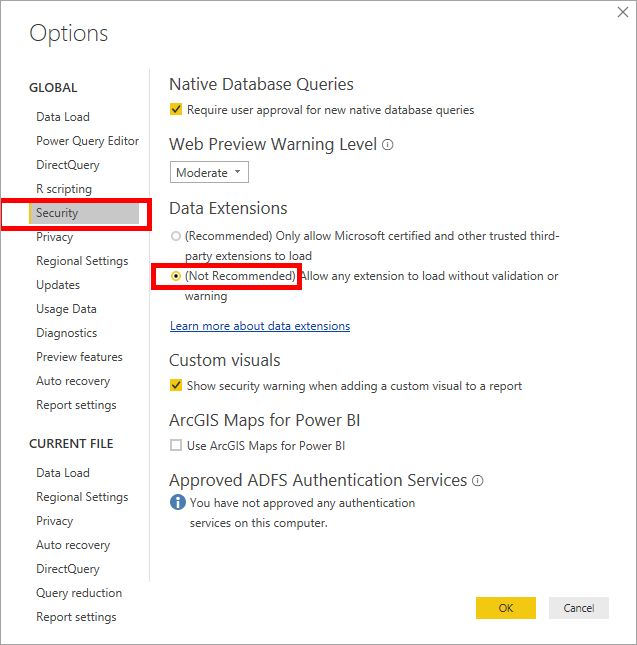637x645 pixels.
Task: Open Query reduction under Current File
Action: tap(79, 593)
